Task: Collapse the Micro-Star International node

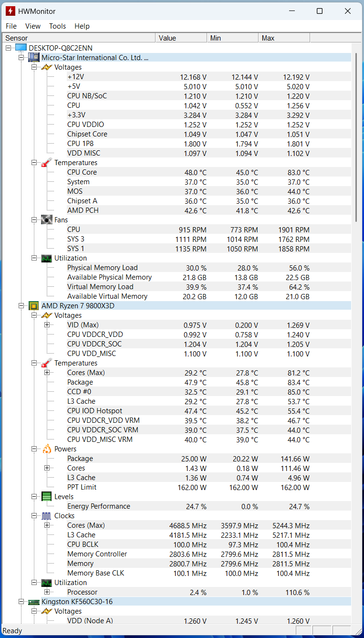Action: [21, 58]
